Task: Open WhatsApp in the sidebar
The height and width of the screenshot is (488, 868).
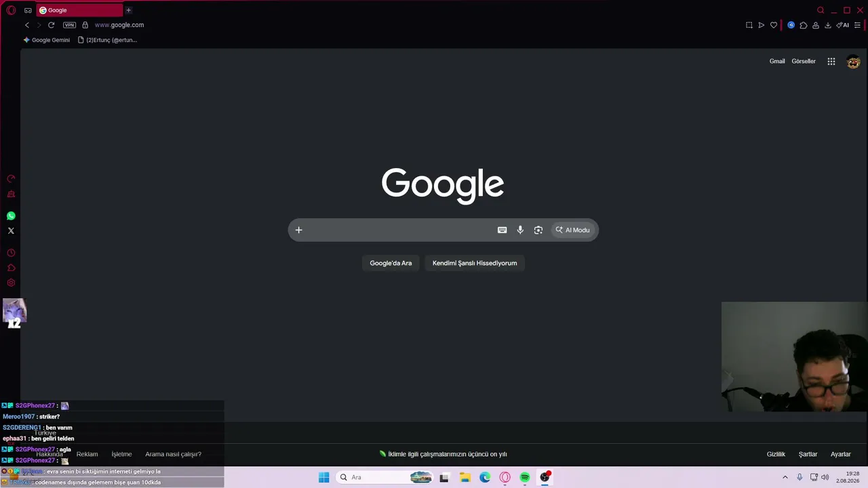Action: [x=11, y=216]
